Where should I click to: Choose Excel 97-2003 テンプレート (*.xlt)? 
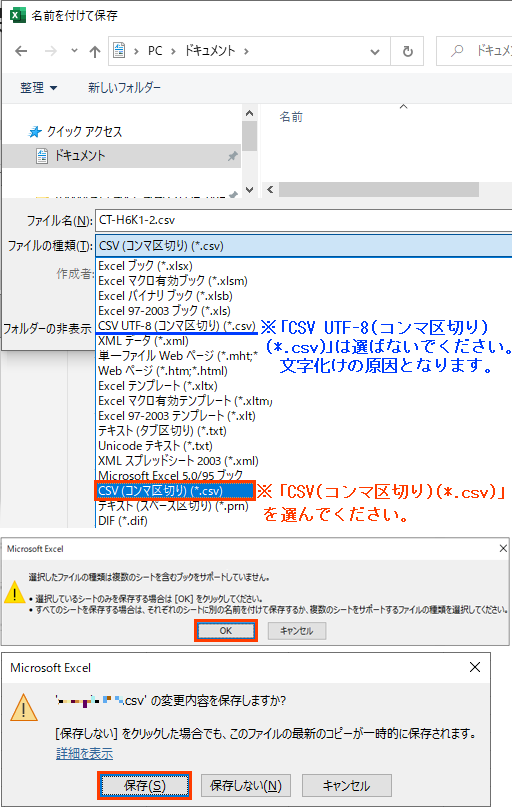tap(177, 415)
